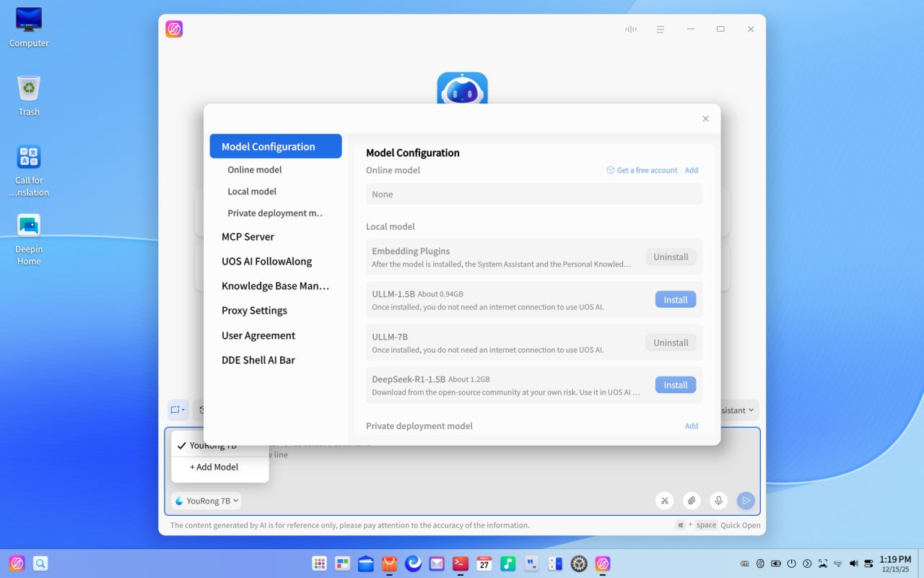Select Model Configuration in sidebar
This screenshot has width=924, height=578.
tap(276, 146)
